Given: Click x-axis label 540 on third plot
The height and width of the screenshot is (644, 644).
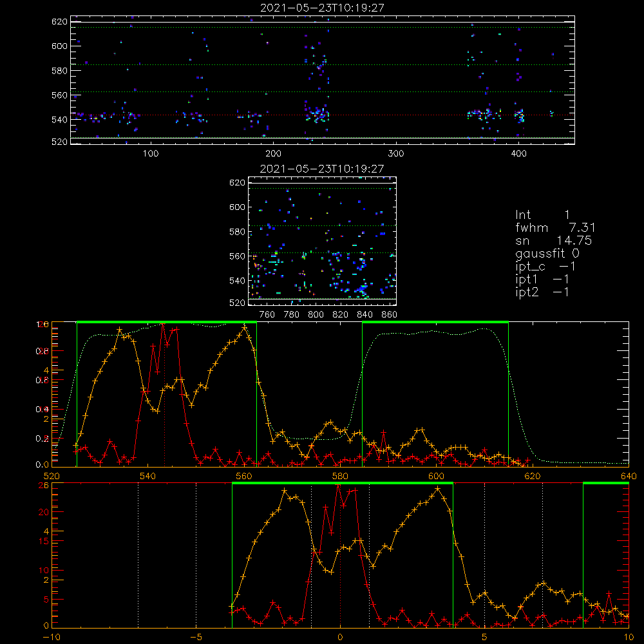Looking at the screenshot, I should tap(148, 476).
